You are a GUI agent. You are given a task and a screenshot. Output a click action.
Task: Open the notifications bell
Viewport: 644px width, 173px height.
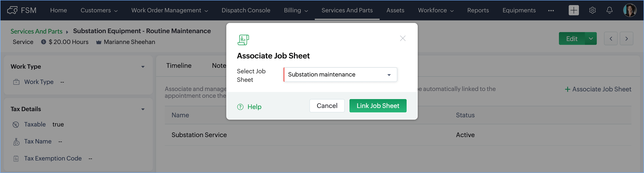pos(610,10)
